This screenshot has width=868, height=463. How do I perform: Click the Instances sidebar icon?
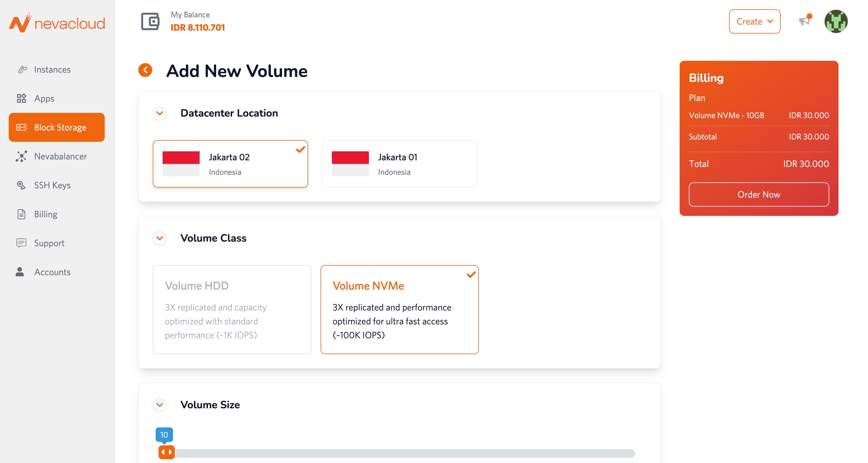(22, 69)
